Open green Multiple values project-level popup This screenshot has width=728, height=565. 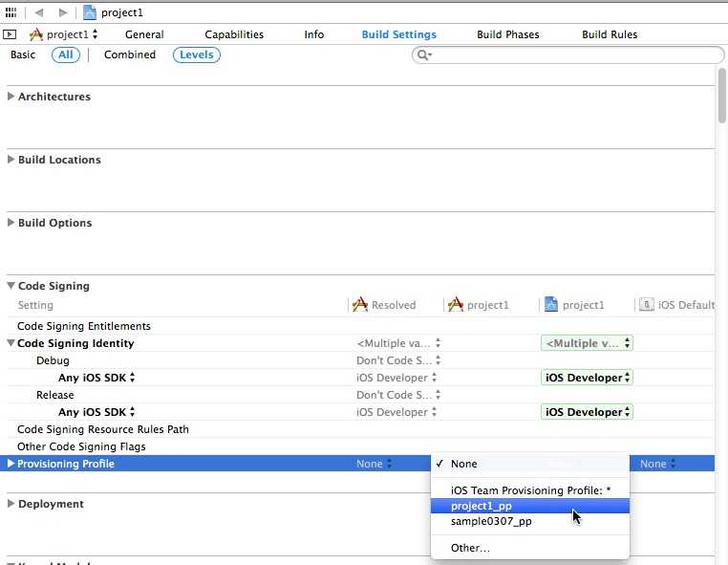(587, 343)
